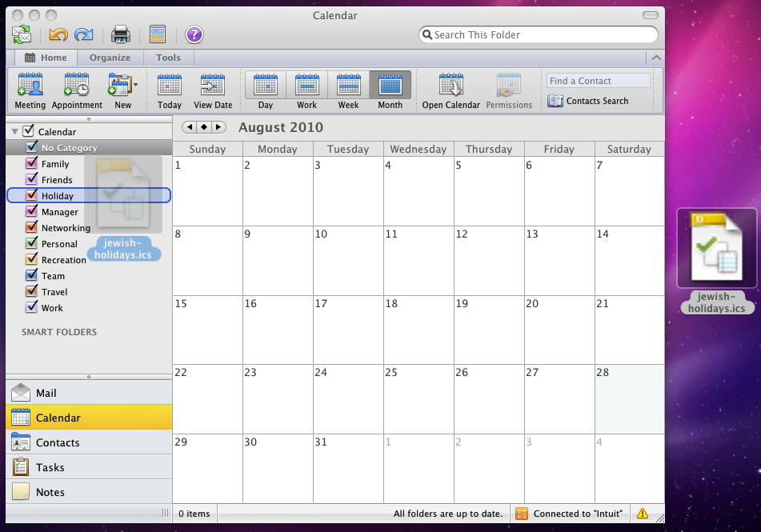Image resolution: width=761 pixels, height=532 pixels.
Task: Switch to Week view
Action: 348,90
